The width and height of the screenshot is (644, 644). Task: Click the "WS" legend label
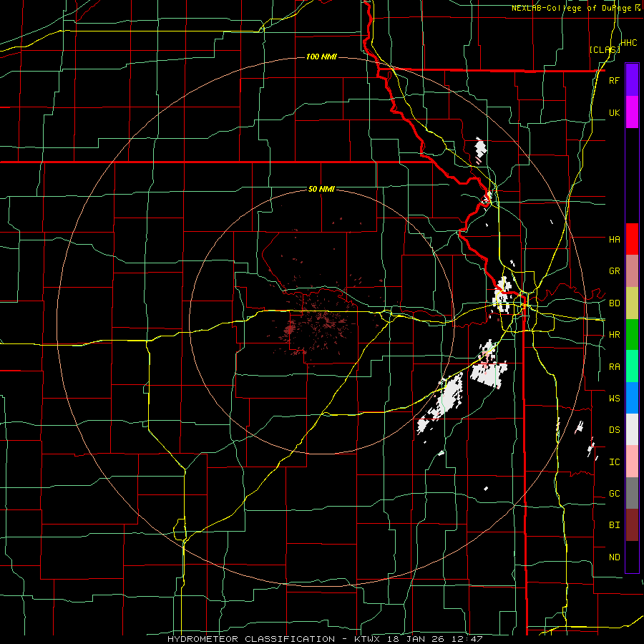coord(614,398)
